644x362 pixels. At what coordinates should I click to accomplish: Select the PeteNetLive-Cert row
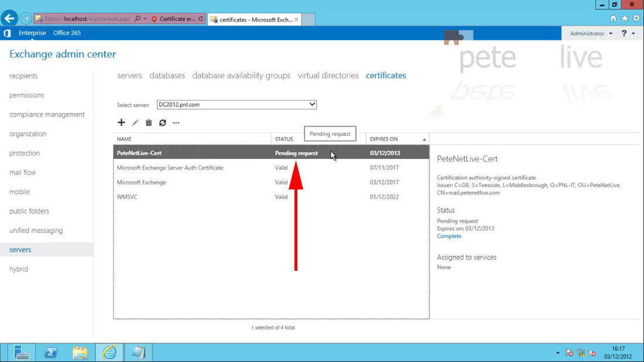[271, 153]
